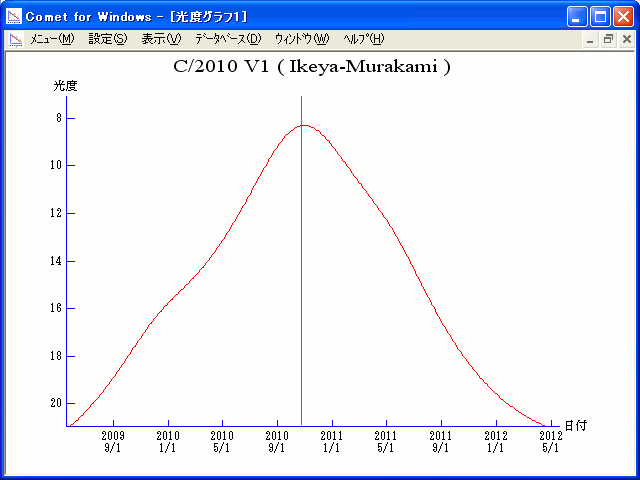Click the 2011 1/1 date label on axis
This screenshot has height=480, width=640.
point(331,441)
